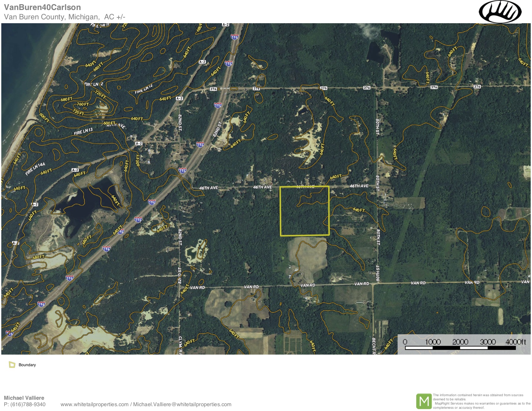Click the 4000ft mark on scale bar
The width and height of the screenshot is (532, 411).
tap(515, 342)
